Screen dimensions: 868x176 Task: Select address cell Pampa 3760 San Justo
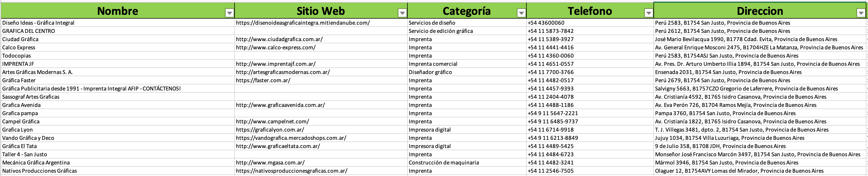759,113
